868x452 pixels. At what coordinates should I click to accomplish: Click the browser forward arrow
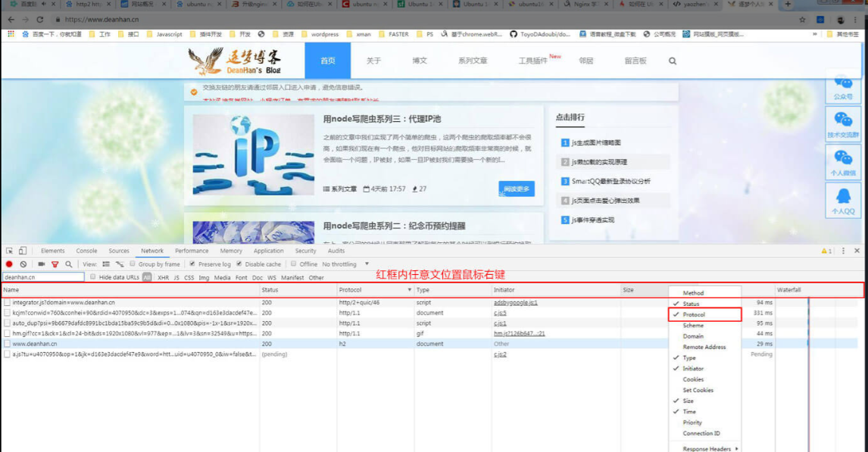26,20
